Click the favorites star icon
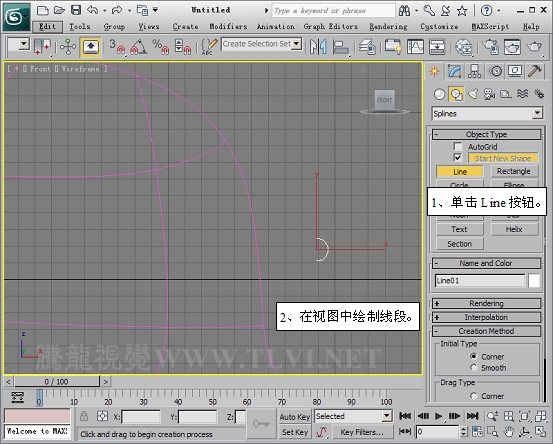Screen dimensions: 553x444 click(x=462, y=11)
